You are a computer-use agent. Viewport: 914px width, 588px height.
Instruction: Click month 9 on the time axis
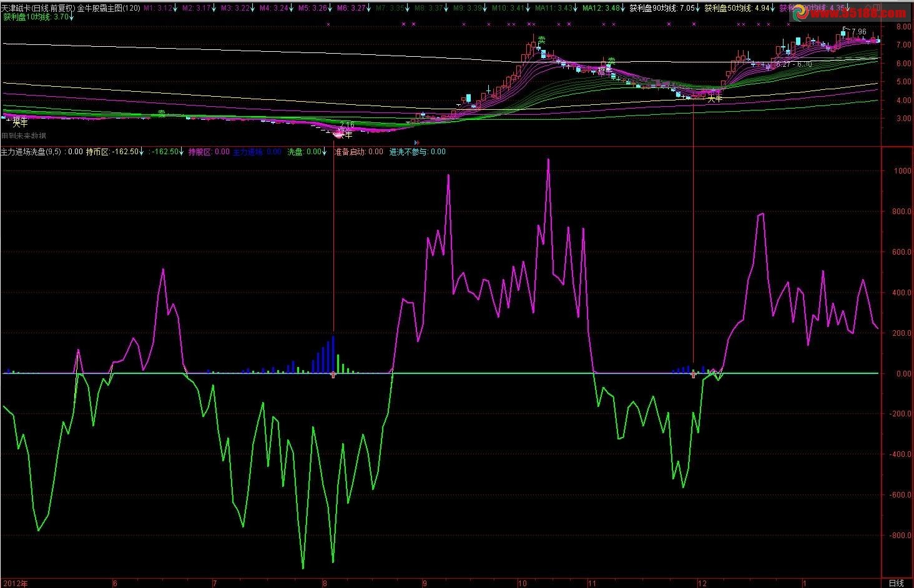coord(425,584)
